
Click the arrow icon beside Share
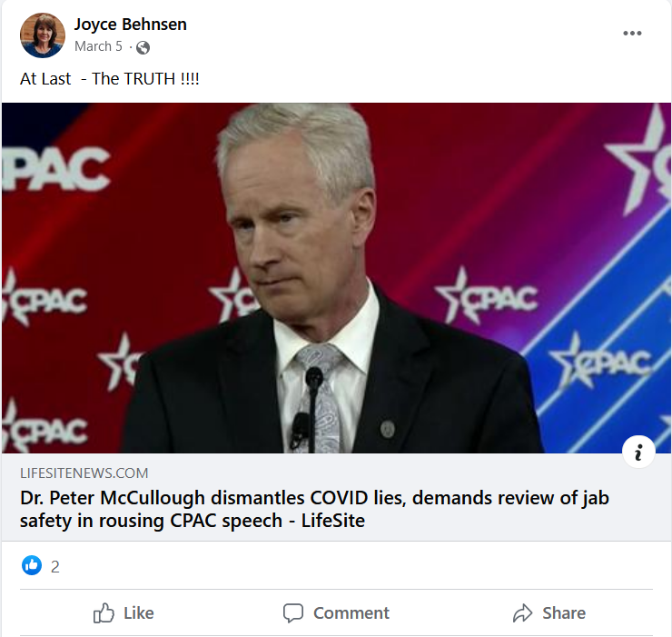522,613
